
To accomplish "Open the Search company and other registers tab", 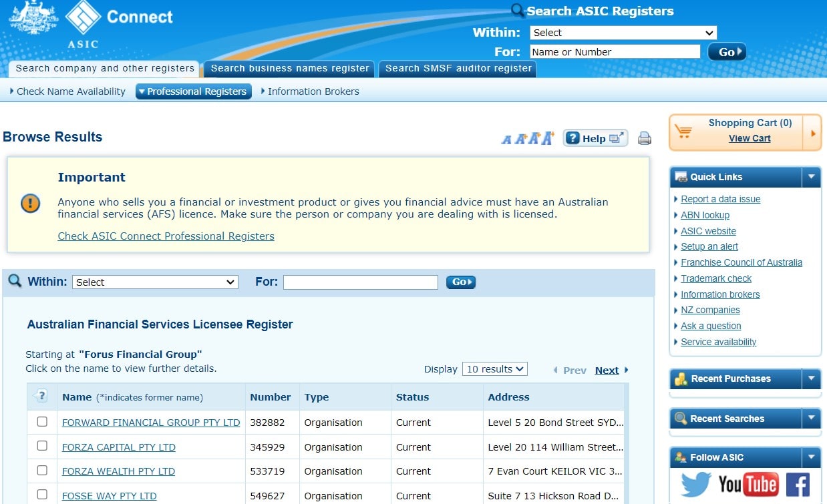I will point(105,68).
